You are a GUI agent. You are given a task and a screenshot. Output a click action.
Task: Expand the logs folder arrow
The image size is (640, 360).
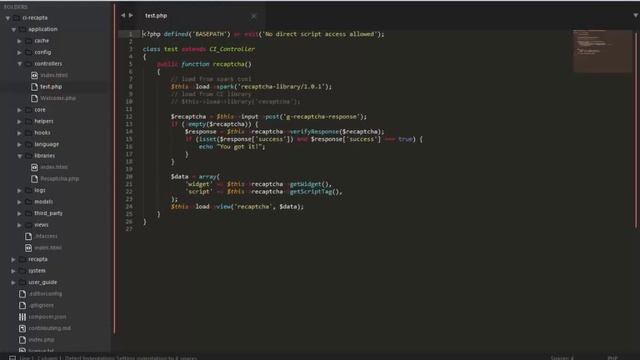click(x=19, y=190)
